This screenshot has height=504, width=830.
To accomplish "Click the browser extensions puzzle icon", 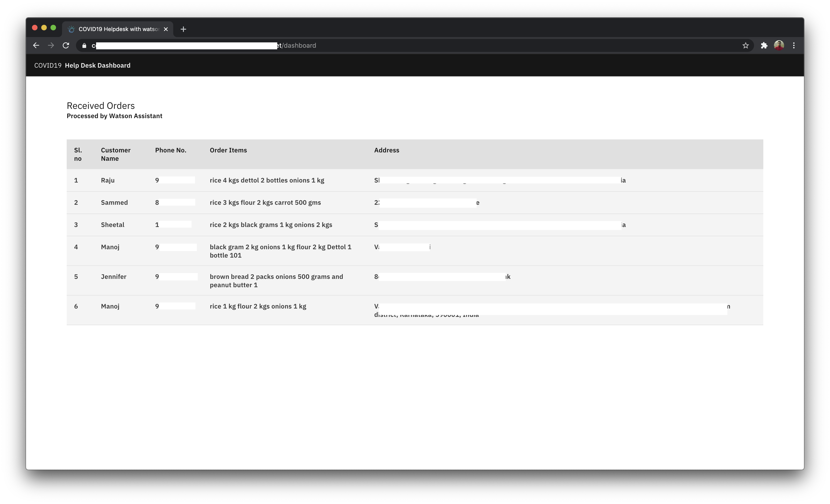I will [764, 45].
